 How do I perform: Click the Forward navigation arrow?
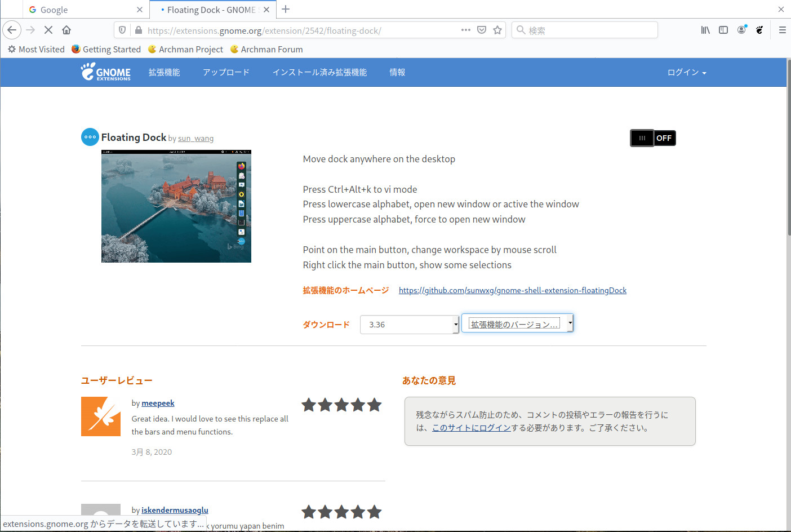tap(30, 30)
